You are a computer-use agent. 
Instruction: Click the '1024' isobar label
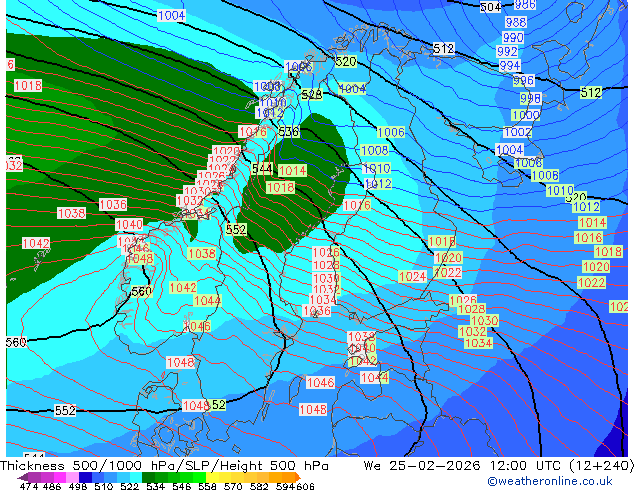[x=412, y=277]
